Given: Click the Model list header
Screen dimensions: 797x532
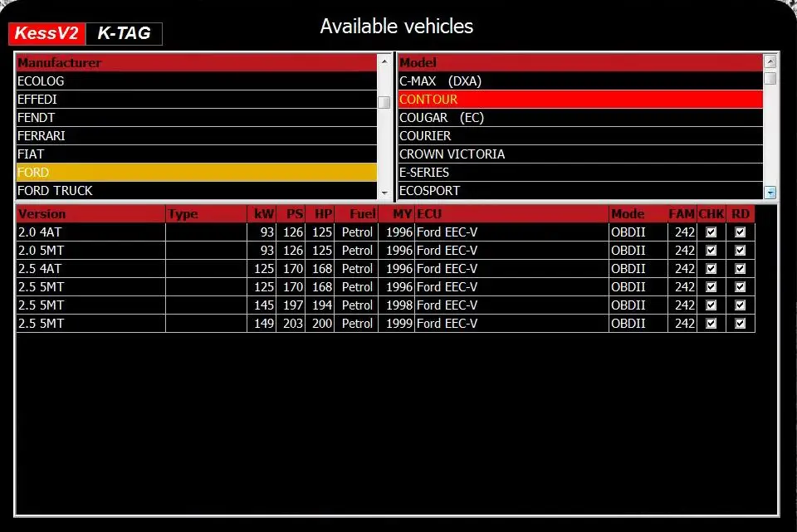Looking at the screenshot, I should [580, 62].
